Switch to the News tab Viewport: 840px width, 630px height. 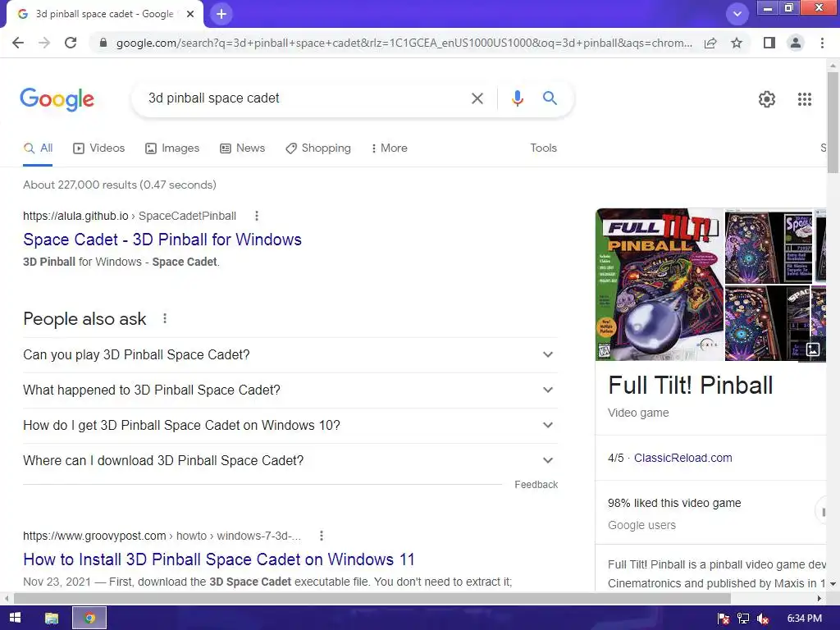pyautogui.click(x=242, y=148)
